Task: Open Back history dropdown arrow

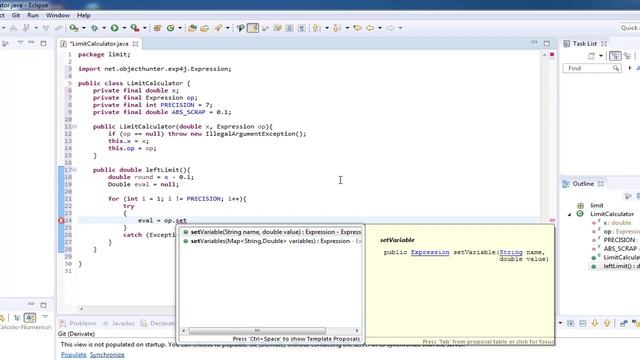Action: coord(380,28)
